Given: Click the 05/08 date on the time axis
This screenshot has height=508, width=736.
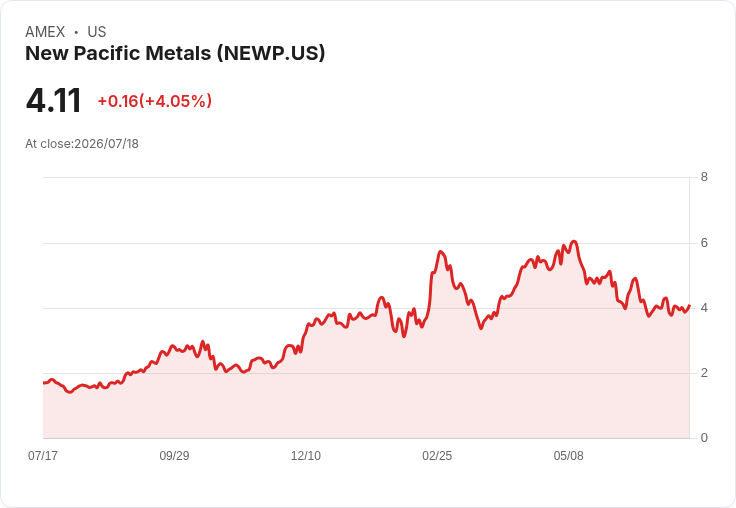Looking at the screenshot, I should [568, 455].
